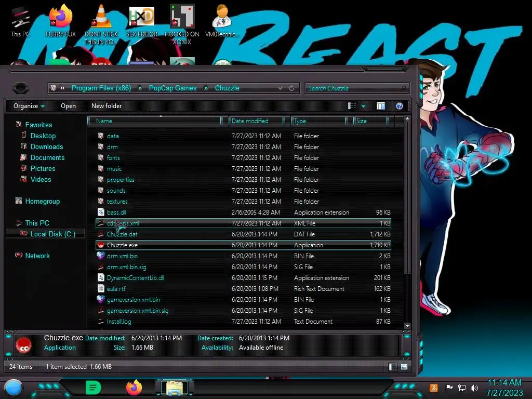Click the file list scroll up arrow
532x399 pixels.
tap(407, 119)
